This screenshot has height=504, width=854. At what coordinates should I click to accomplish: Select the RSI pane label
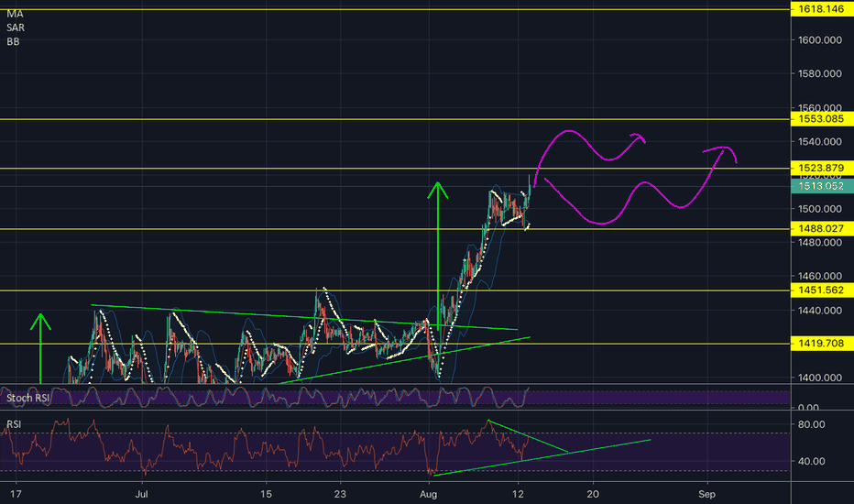click(14, 424)
